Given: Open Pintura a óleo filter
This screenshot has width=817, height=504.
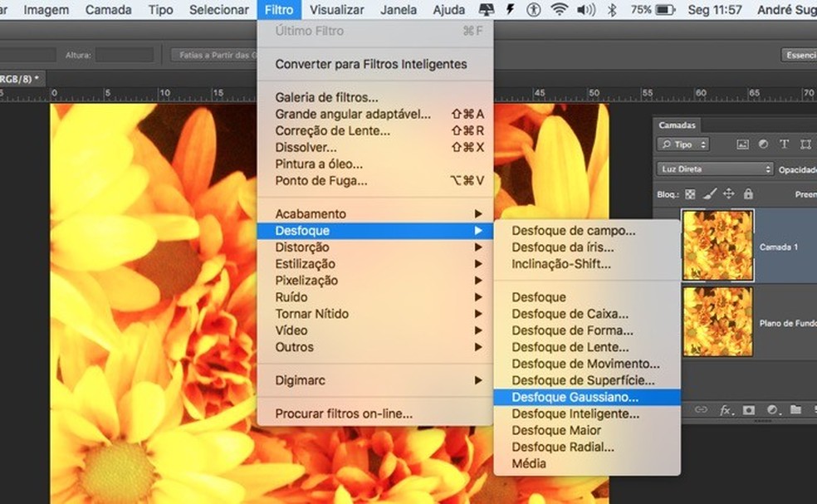Looking at the screenshot, I should [x=375, y=164].
